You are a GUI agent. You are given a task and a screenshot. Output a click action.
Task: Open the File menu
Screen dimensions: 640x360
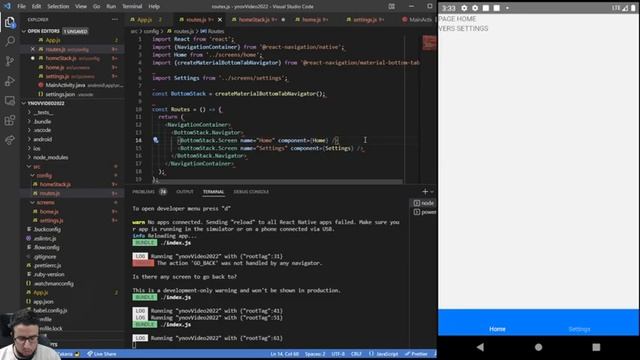tap(21, 6)
